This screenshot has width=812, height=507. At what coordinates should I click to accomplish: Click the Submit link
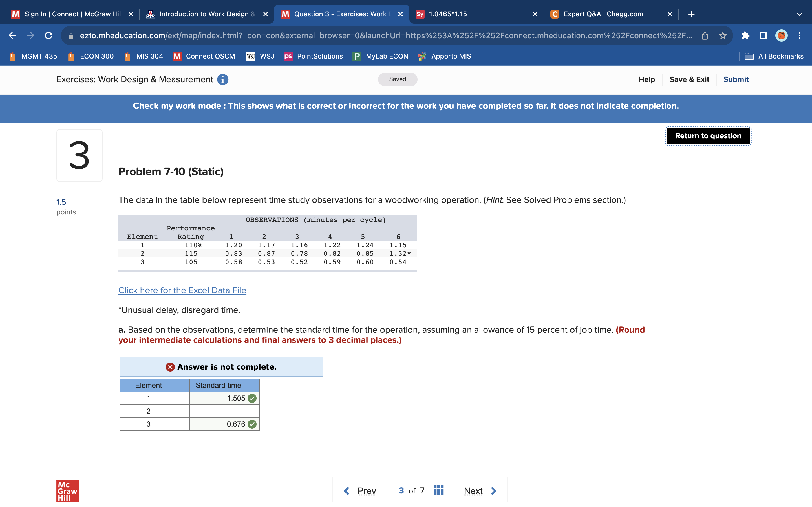[736, 79]
